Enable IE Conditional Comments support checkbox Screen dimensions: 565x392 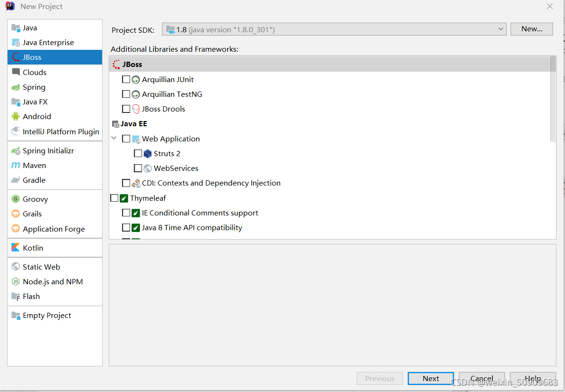pos(126,213)
